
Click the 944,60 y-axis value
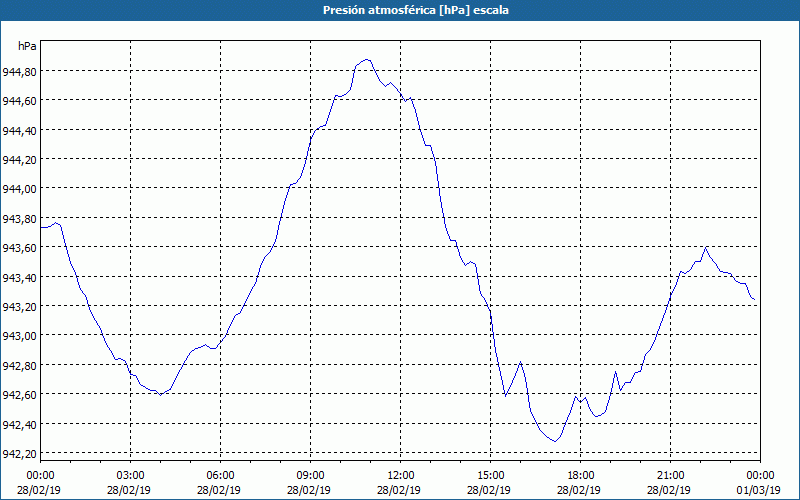click(x=19, y=101)
